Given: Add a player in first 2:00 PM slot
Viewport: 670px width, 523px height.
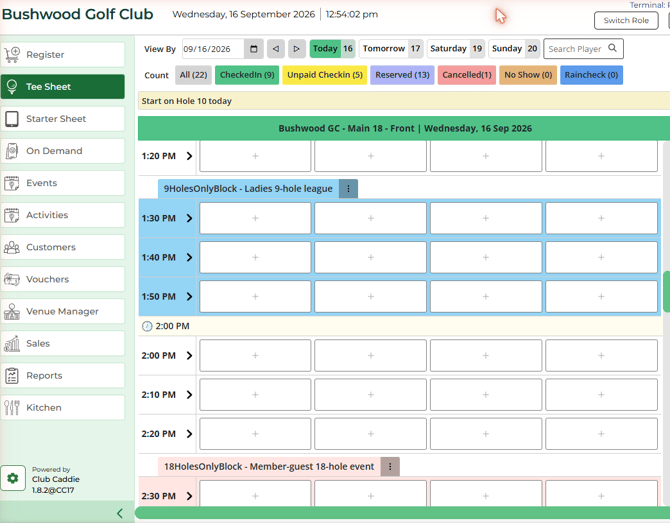Looking at the screenshot, I should pos(255,356).
